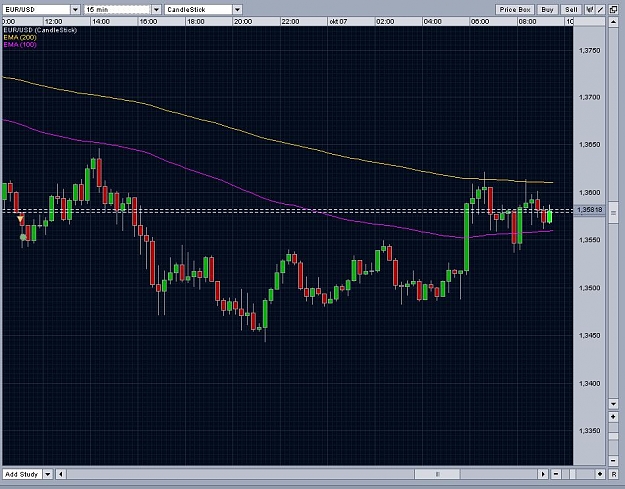The width and height of the screenshot is (625, 489).
Task: Click the horizontal scrollbar left arrow
Action: (61, 474)
